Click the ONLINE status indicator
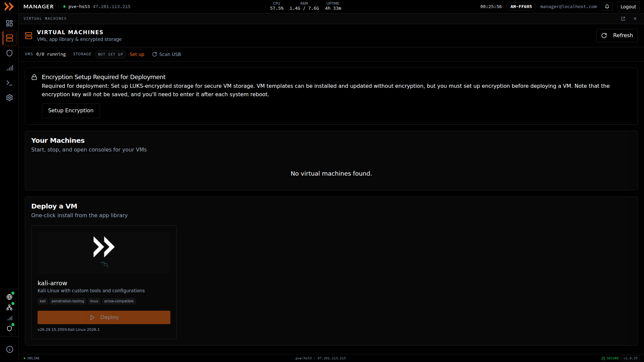The image size is (644, 362). [x=32, y=358]
